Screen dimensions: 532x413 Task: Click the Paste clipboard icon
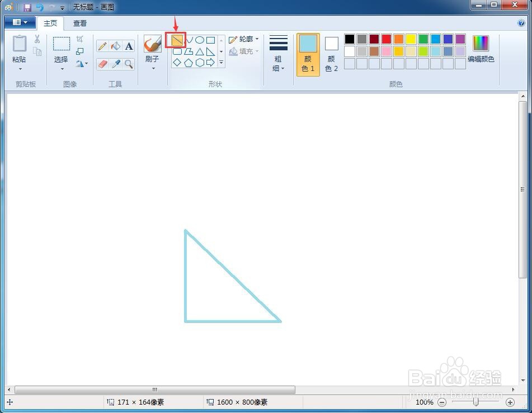pos(20,44)
